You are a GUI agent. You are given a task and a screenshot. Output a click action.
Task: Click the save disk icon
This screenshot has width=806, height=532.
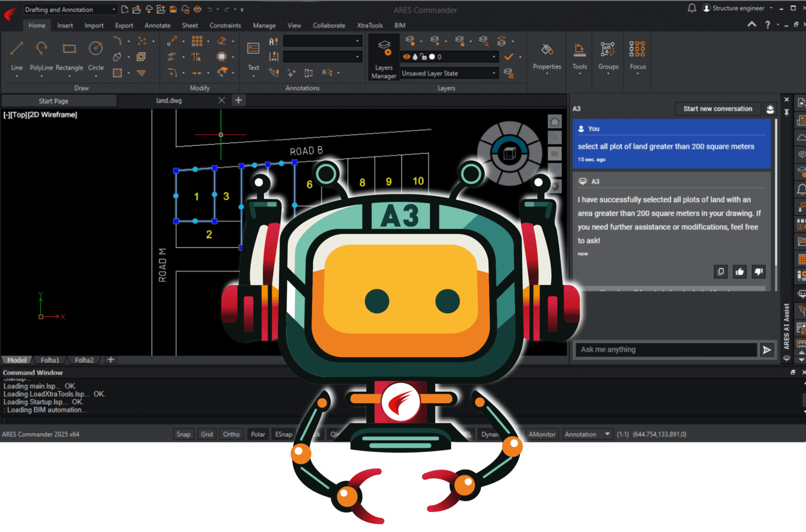click(173, 10)
